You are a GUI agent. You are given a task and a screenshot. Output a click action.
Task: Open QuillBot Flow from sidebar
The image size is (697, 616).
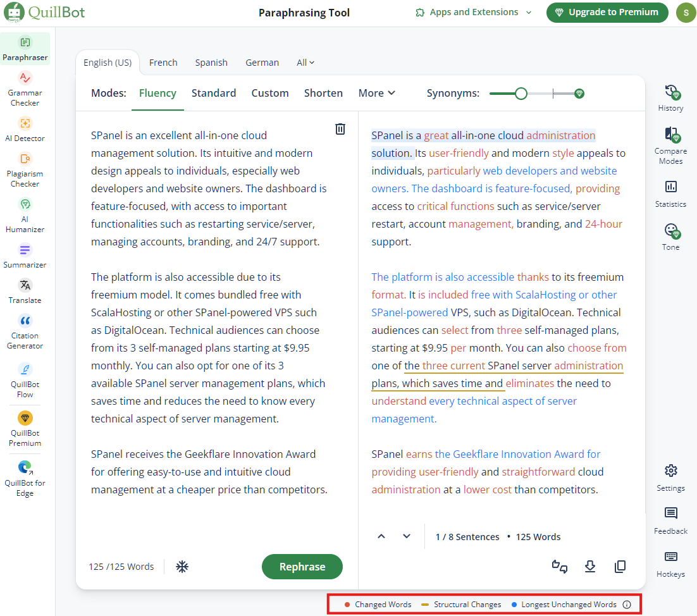[25, 381]
